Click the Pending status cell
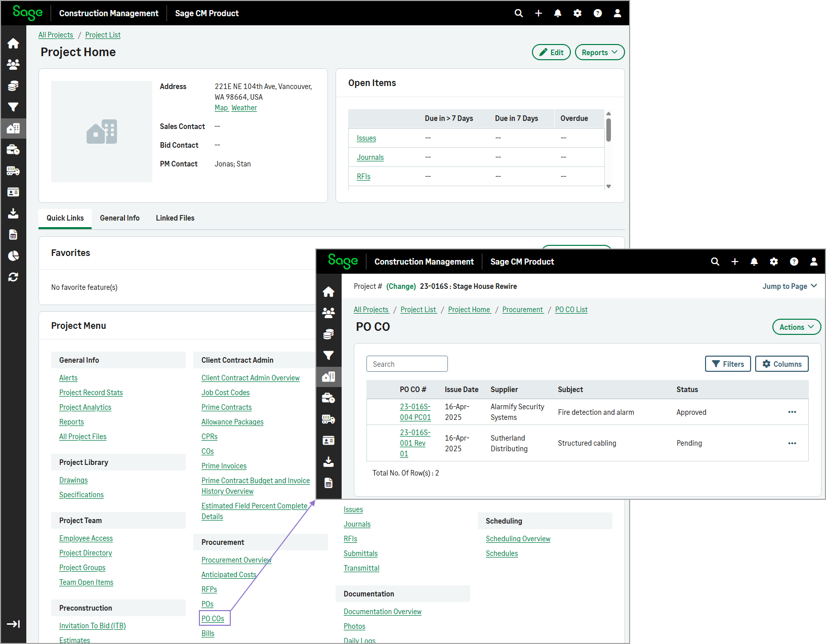This screenshot has height=644, width=826. point(689,443)
